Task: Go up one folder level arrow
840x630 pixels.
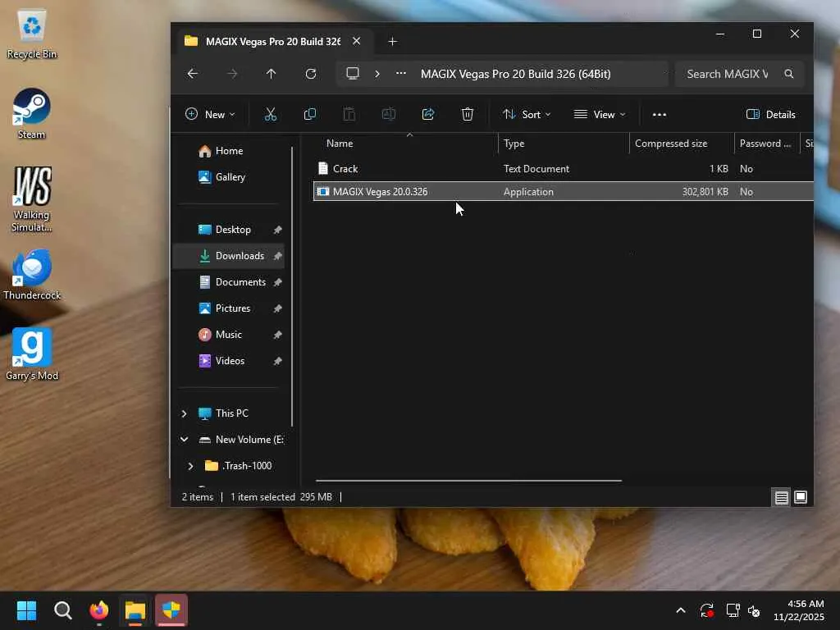Action: click(271, 74)
